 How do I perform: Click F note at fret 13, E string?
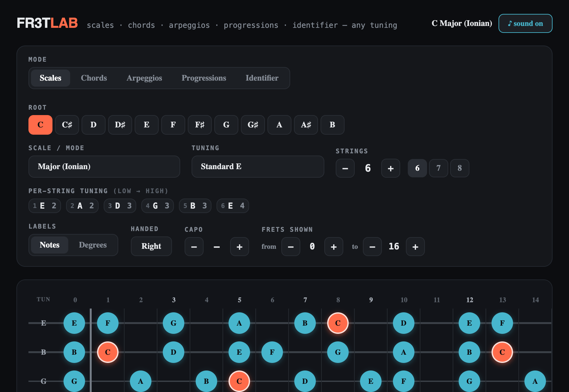(x=502, y=323)
